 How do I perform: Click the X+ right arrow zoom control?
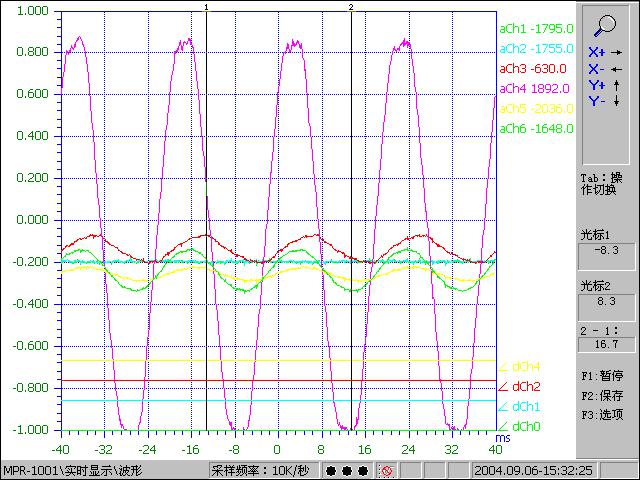coord(606,52)
